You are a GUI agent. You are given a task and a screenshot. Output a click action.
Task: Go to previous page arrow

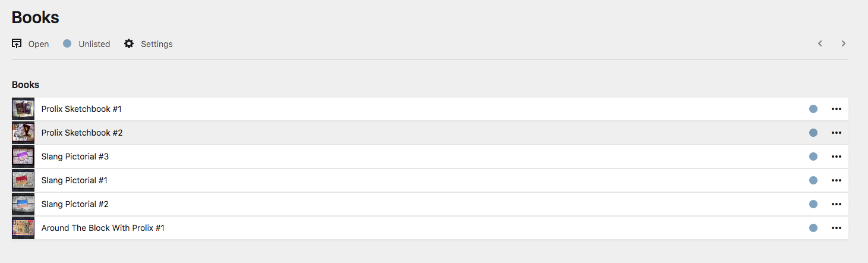pos(820,43)
